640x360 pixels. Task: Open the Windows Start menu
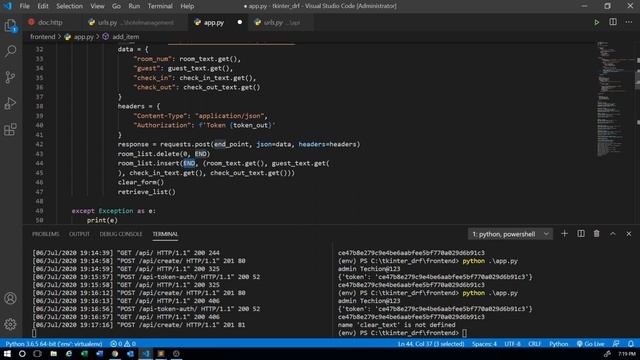tap(7, 354)
